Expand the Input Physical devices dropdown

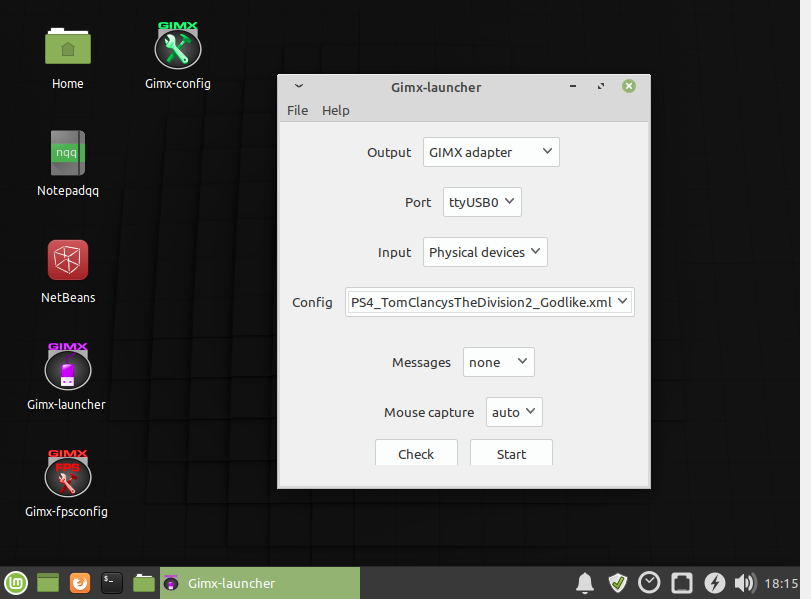click(485, 252)
